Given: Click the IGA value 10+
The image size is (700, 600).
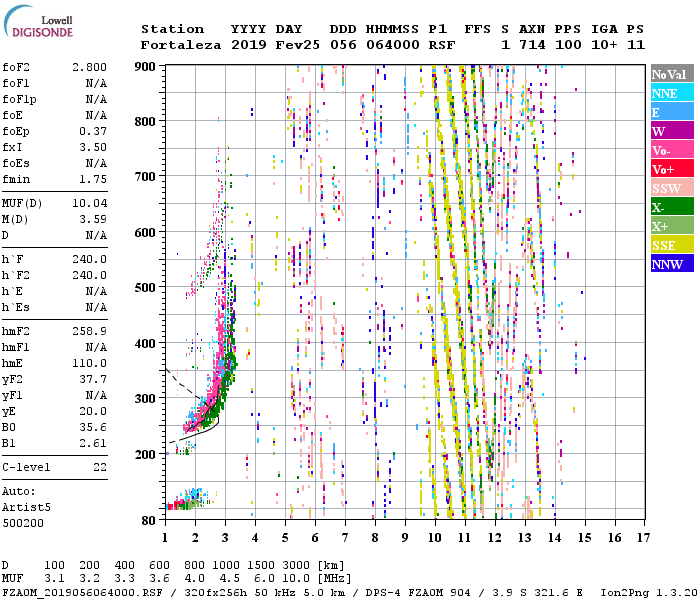Looking at the screenshot, I should pos(604,45).
